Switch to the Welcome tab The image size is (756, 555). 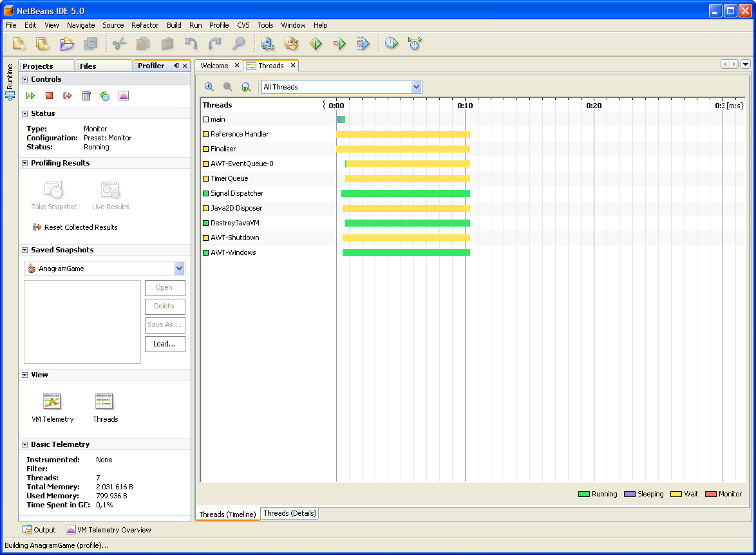[x=214, y=66]
